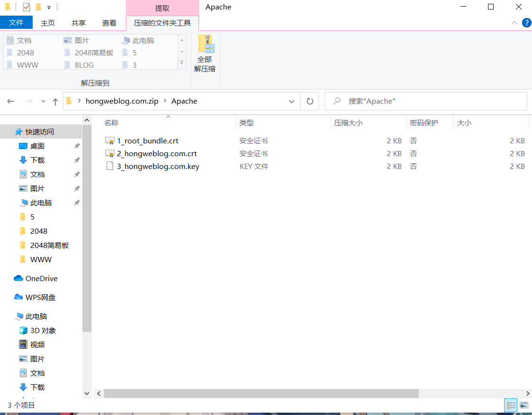This screenshot has height=415, width=532.
Task: Collapse the ribbon with the chevron
Action: 514,22
